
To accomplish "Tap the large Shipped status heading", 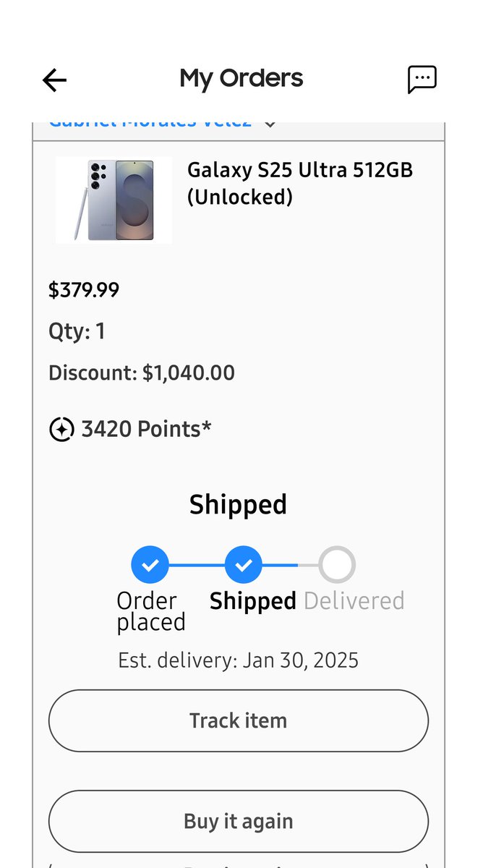I will pyautogui.click(x=239, y=505).
